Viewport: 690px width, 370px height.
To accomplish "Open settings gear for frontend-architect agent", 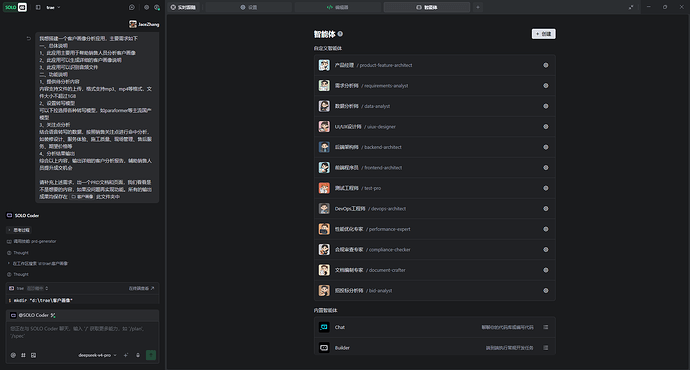I will pos(546,168).
